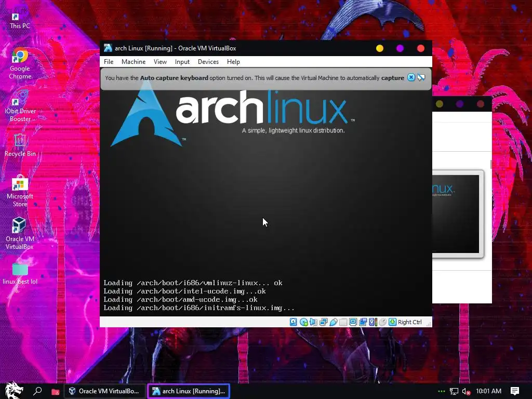Click the 'A simple, lightweight linux distribution.' tagline
The image size is (532, 399).
click(293, 130)
